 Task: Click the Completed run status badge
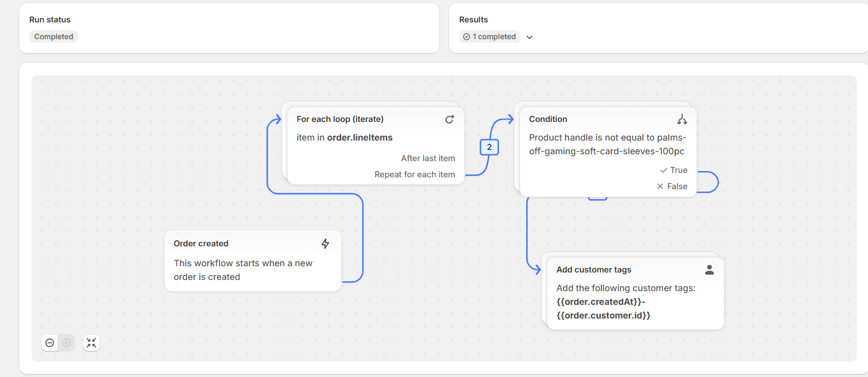pos(53,37)
